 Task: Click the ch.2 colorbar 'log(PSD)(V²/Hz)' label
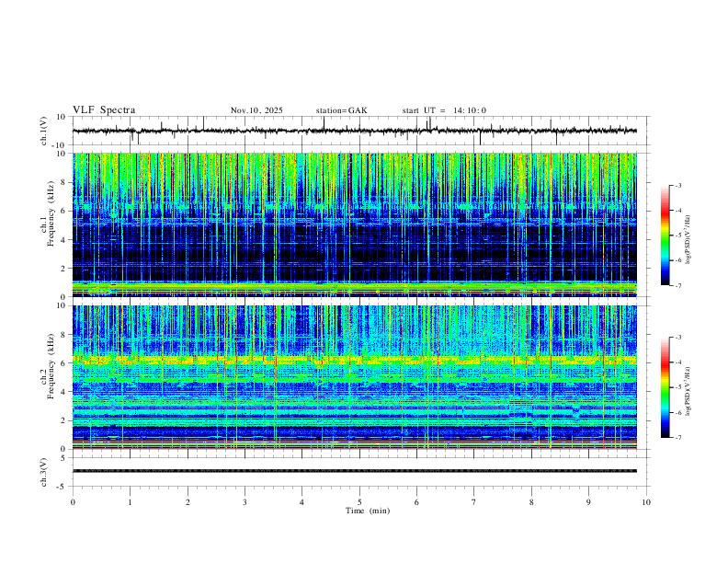coord(688,392)
